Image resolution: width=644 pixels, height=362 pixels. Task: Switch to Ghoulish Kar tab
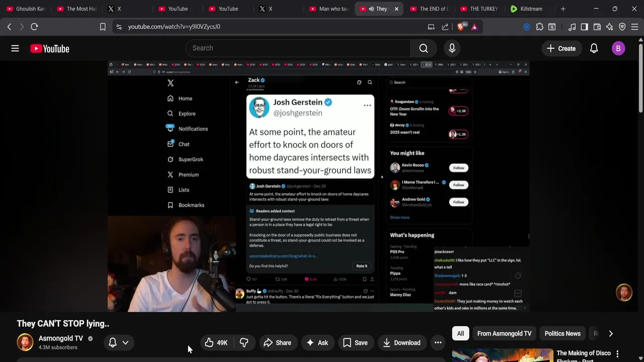point(26,9)
